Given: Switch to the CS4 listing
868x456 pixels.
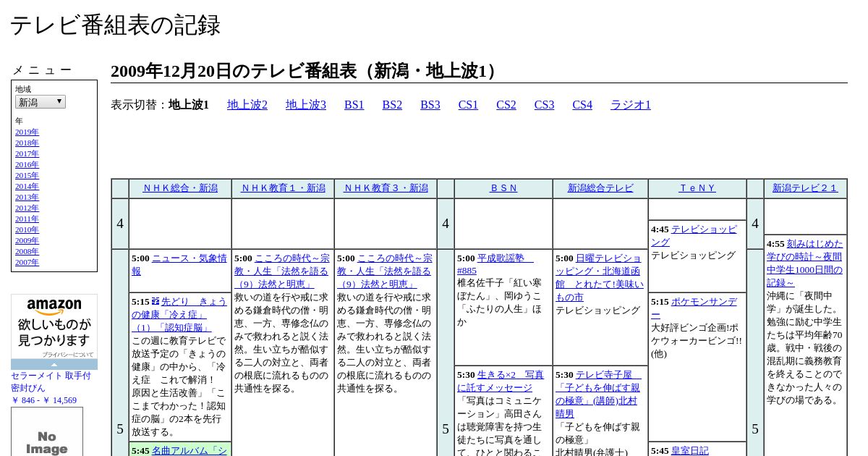Looking at the screenshot, I should coord(582,105).
